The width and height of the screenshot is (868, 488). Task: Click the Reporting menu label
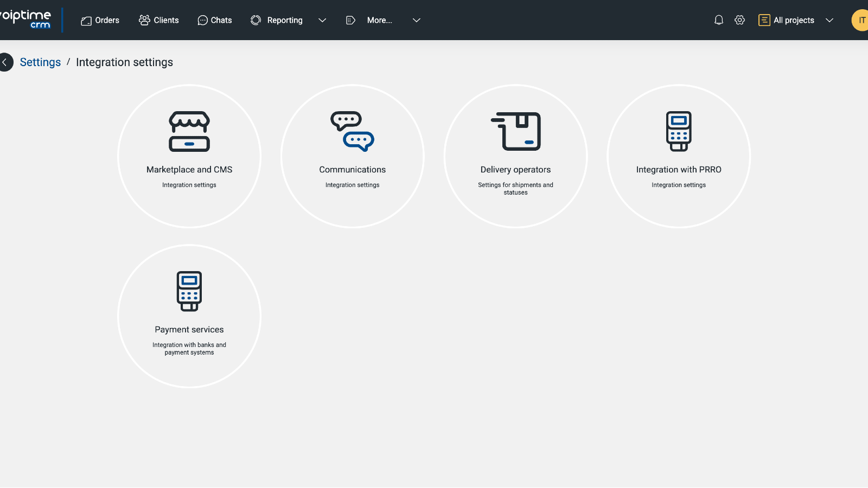pos(284,20)
